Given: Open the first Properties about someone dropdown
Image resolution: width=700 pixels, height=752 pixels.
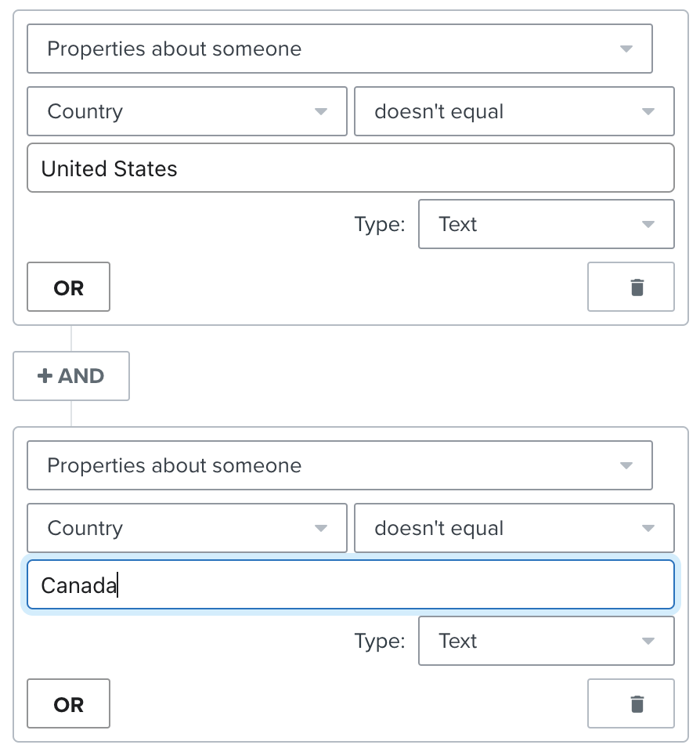Looking at the screenshot, I should [x=340, y=49].
